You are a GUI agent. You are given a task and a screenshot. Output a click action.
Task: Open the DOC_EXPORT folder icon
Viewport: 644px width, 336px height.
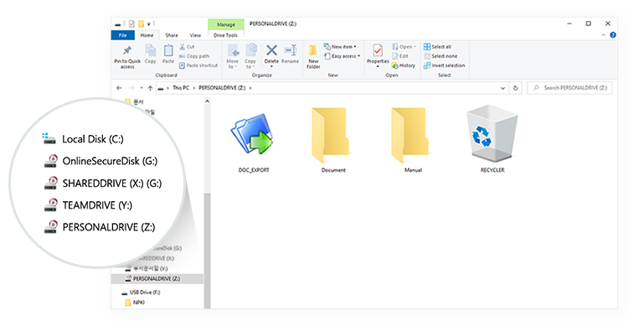click(252, 135)
